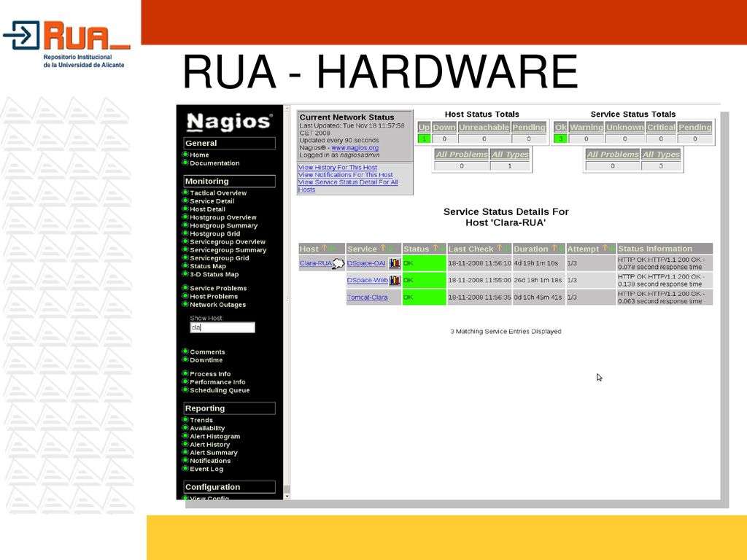Click View History For This Host link
Image resolution: width=747 pixels, height=560 pixels.
pos(337,168)
